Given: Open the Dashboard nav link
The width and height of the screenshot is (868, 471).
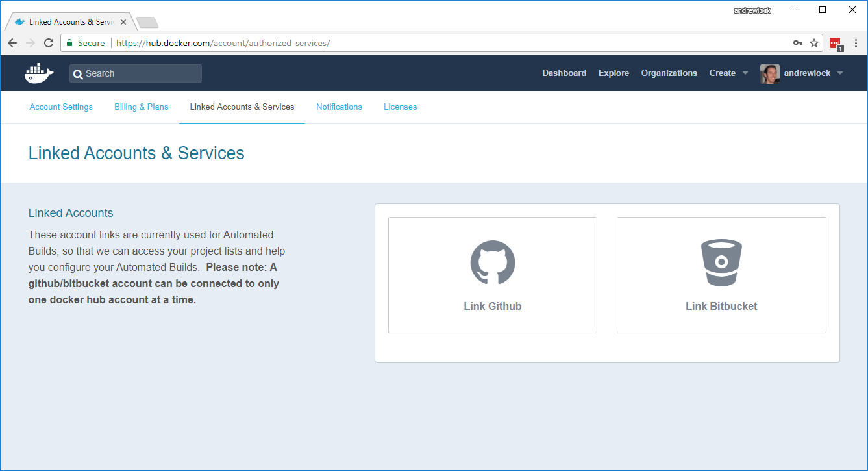Looking at the screenshot, I should click(x=564, y=73).
